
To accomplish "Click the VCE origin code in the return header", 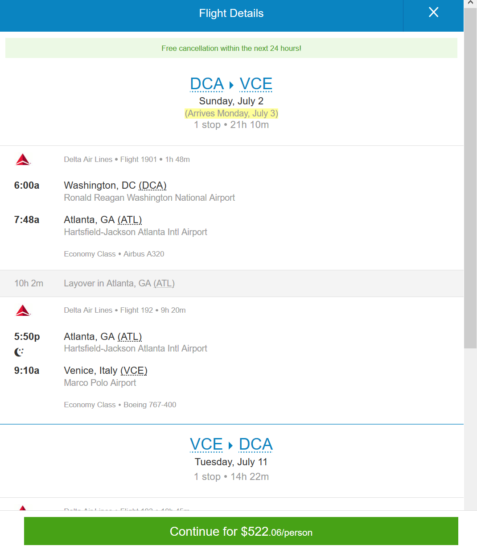I will [x=206, y=444].
